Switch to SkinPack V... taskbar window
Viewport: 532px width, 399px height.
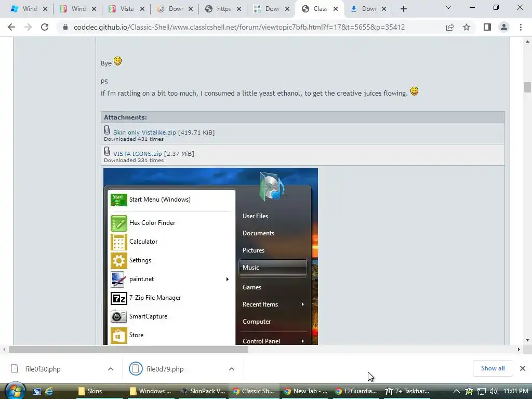click(x=203, y=391)
